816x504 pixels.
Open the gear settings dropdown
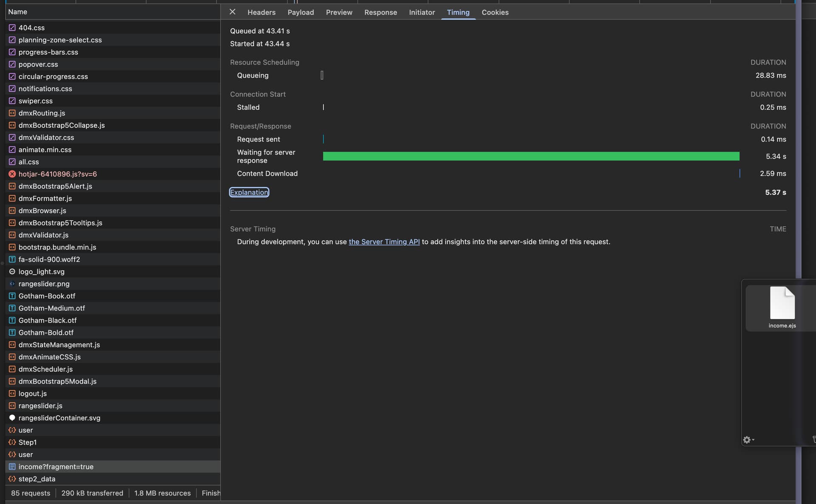coord(748,440)
